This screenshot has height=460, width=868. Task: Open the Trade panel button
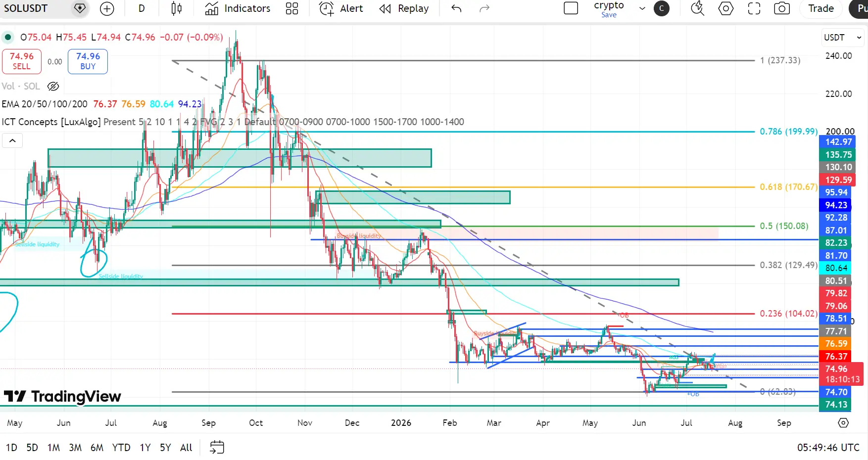coord(821,8)
